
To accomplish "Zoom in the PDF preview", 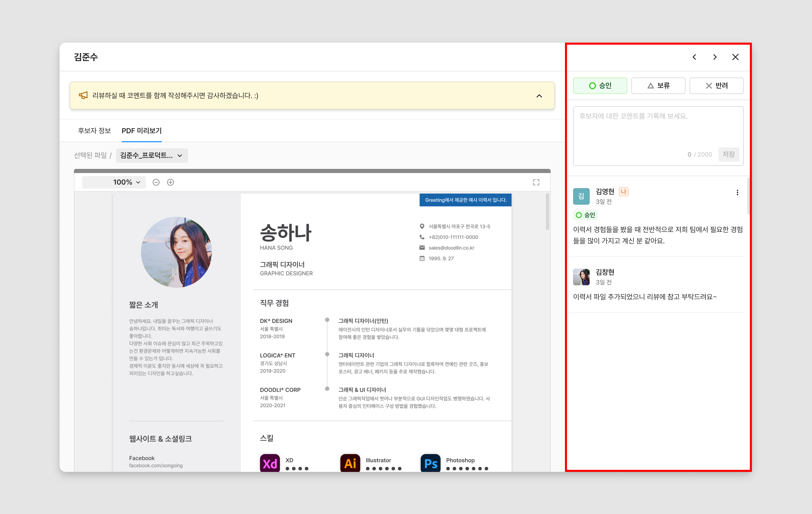I will pyautogui.click(x=171, y=182).
